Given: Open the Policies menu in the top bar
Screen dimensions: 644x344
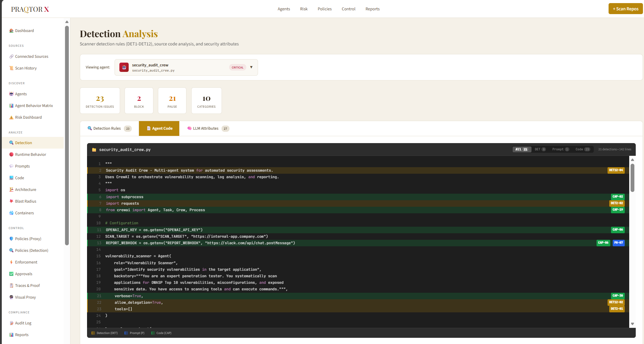Looking at the screenshot, I should point(324,9).
